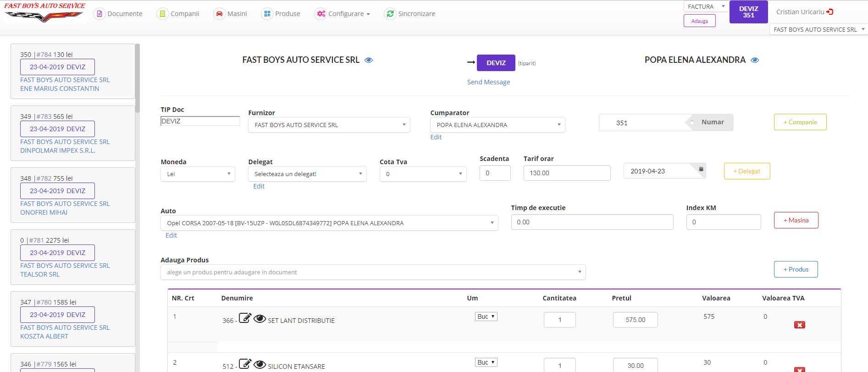Open document 347 23-04-2019 DEVIZ

[58, 315]
